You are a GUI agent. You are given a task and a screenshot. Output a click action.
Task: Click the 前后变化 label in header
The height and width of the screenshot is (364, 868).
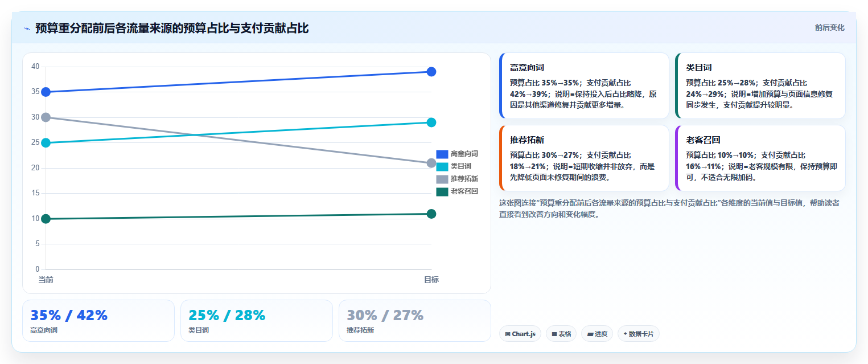point(829,27)
